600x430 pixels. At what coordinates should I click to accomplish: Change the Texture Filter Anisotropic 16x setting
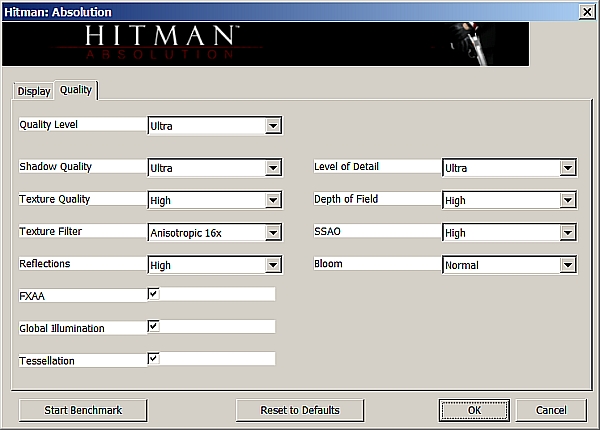214,233
